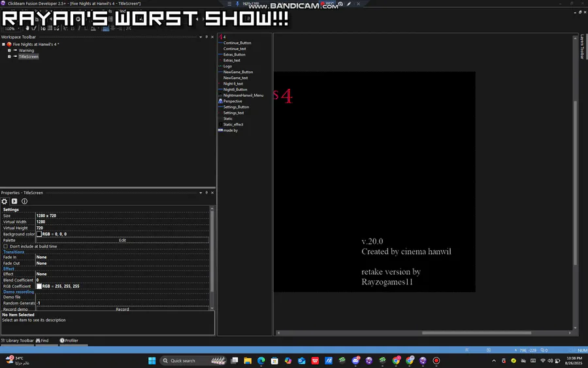Open File Explorer from the taskbar
Image resolution: width=588 pixels, height=368 pixels.
[x=248, y=361]
